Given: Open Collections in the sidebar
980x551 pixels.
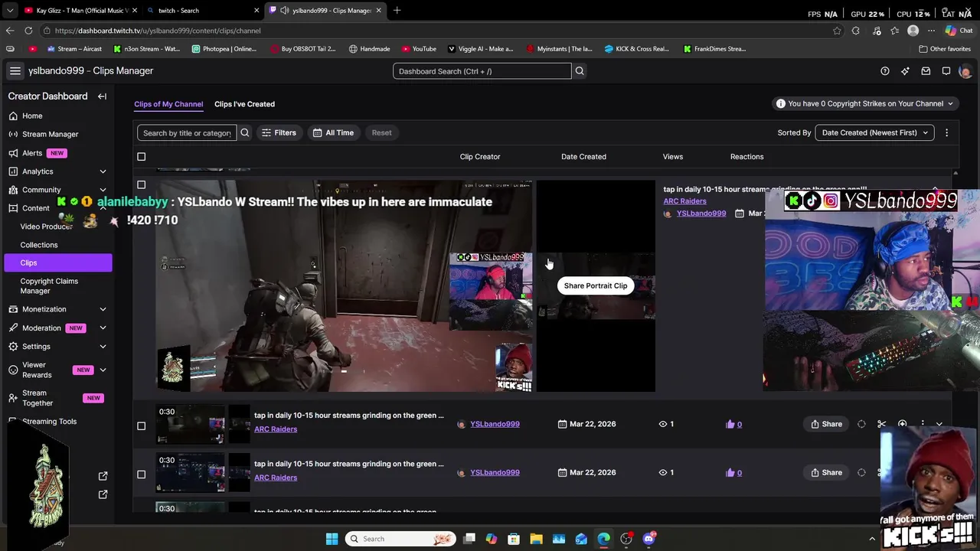Looking at the screenshot, I should point(39,245).
